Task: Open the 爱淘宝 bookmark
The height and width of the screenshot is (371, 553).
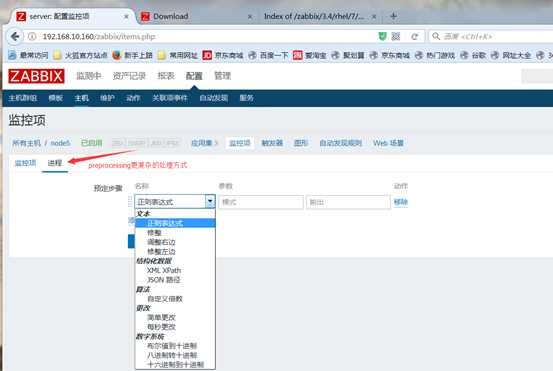Action: [x=309, y=55]
